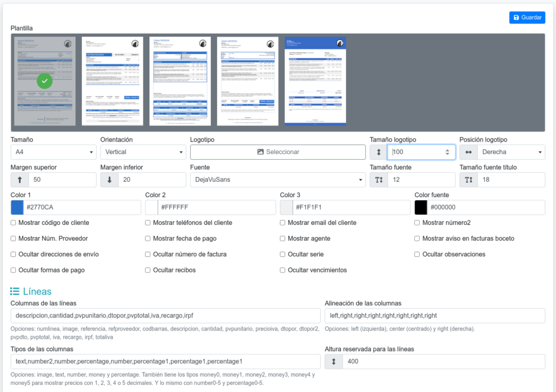Click the text-size icon beside Tamaño fuente título
The height and width of the screenshot is (392, 556).
tap(468, 180)
